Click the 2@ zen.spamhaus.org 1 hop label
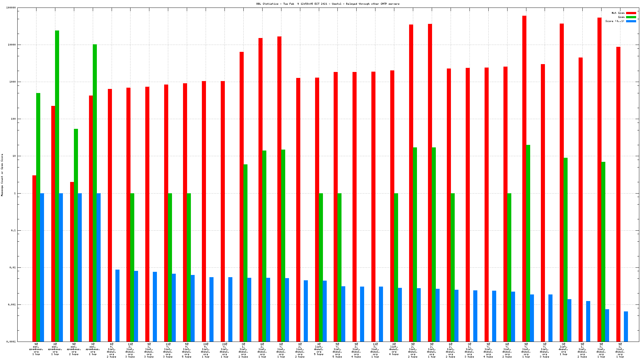The image size is (644, 362). (55, 349)
